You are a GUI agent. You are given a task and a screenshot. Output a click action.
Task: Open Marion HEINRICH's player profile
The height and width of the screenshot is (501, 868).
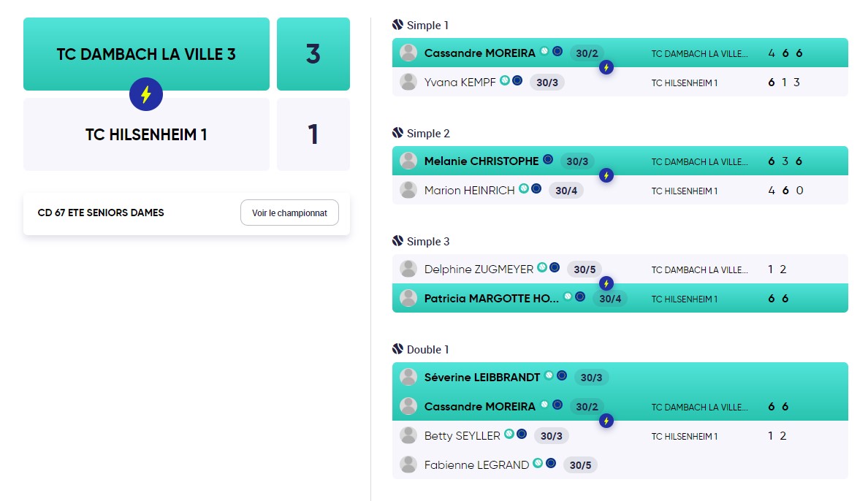click(x=469, y=191)
